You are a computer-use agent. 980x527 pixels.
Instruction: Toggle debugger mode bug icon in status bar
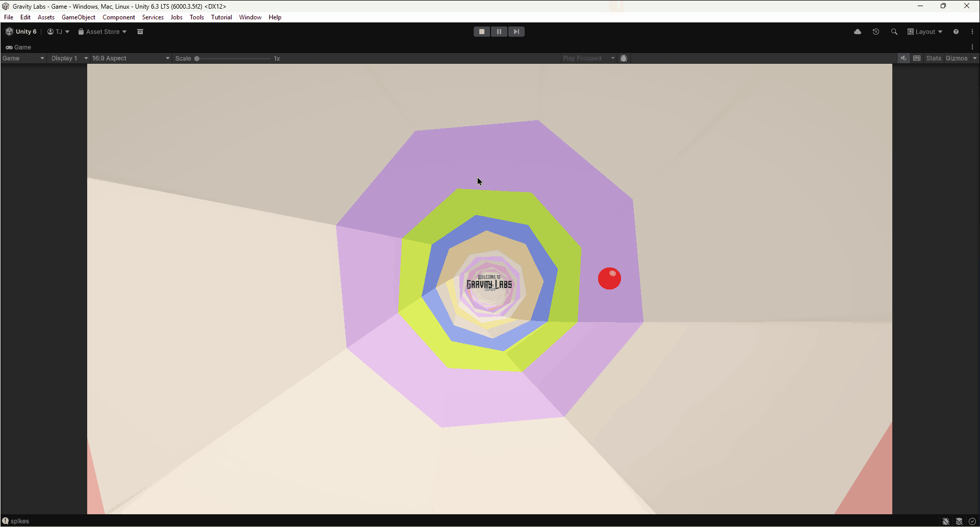946,521
